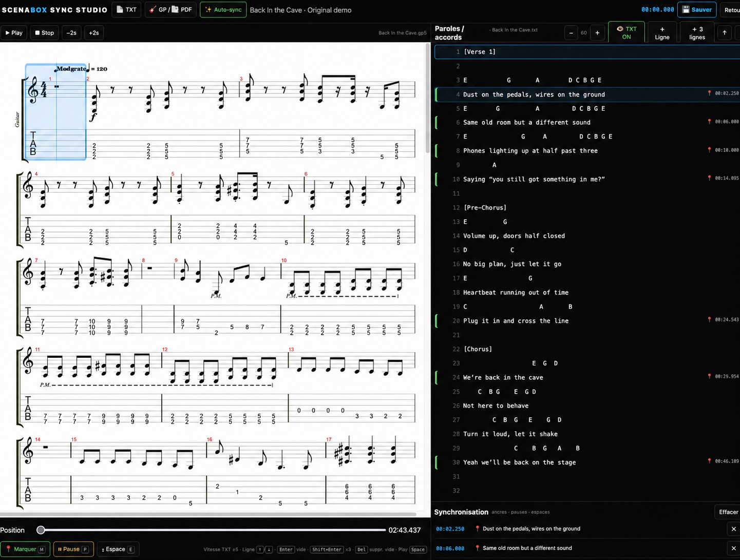Click the Retour button
This screenshot has width=740, height=560.
pyautogui.click(x=731, y=10)
